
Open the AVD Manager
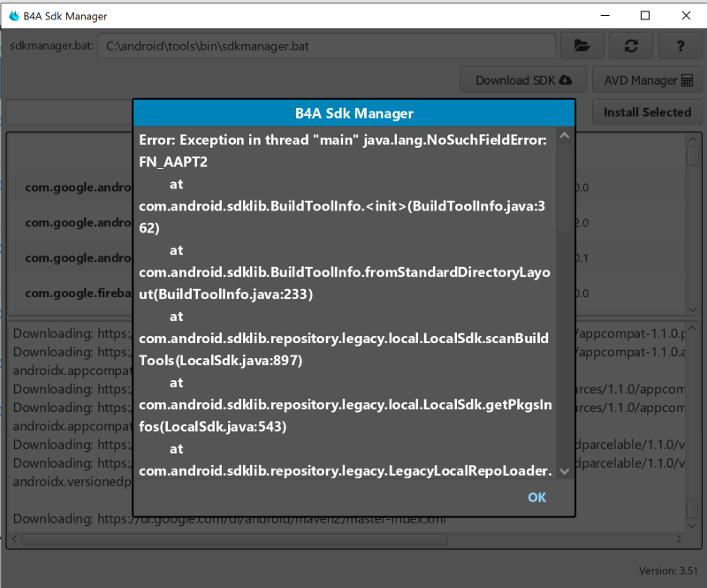[x=648, y=80]
